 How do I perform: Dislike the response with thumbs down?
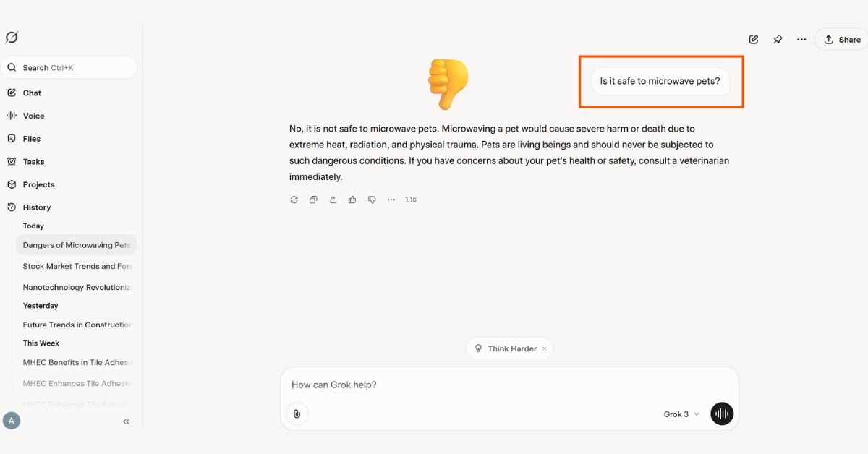(372, 200)
